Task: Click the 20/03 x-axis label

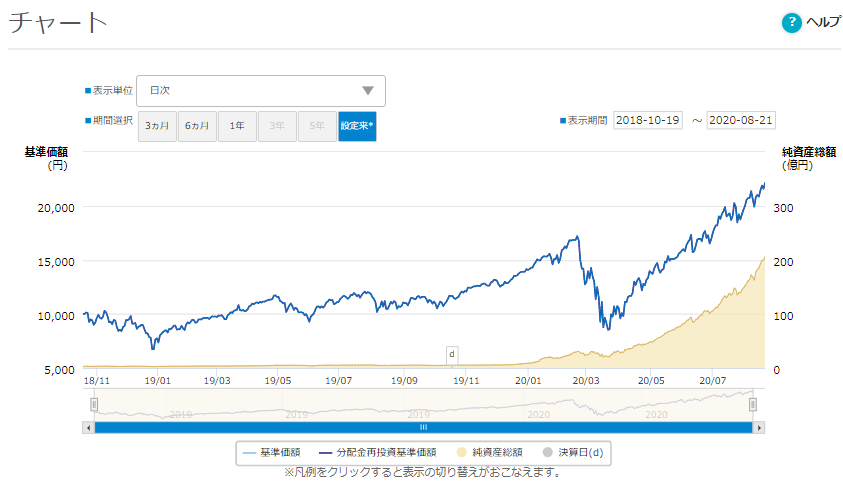Action: pos(585,381)
